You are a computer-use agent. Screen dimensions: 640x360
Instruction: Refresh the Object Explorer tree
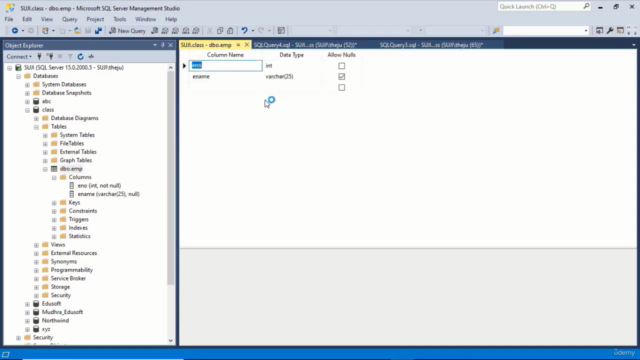click(x=80, y=56)
